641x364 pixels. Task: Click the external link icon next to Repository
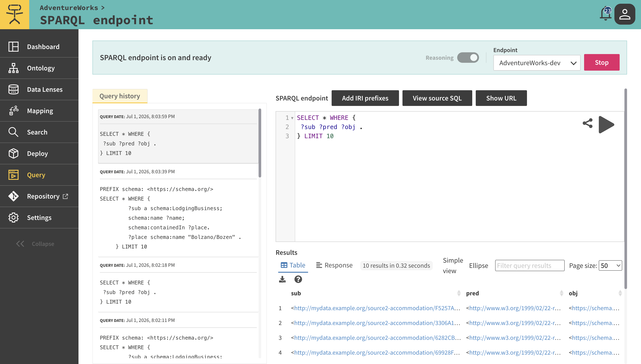pyautogui.click(x=65, y=196)
